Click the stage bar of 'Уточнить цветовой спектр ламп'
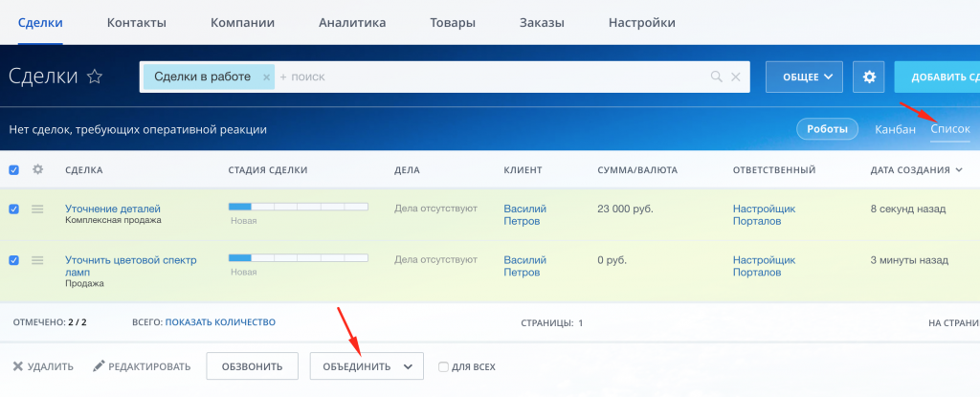This screenshot has width=980, height=397. [x=299, y=257]
